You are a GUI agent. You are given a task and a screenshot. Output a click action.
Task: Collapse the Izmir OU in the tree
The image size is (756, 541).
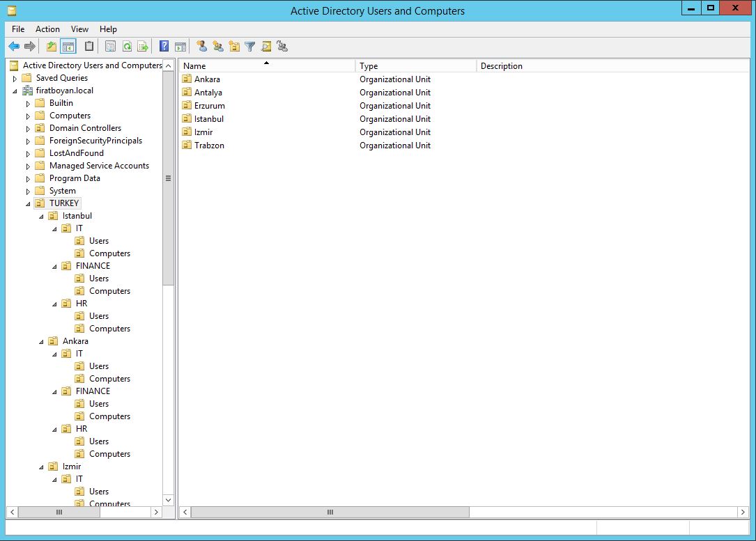click(x=41, y=466)
